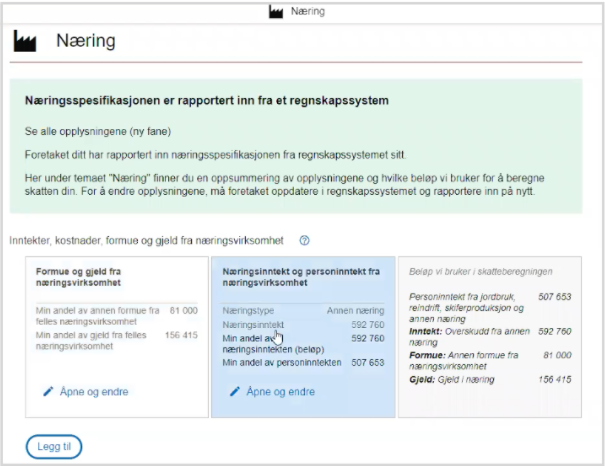The width and height of the screenshot is (605, 466).
Task: Click the small factory icon in top bar
Action: point(275,12)
